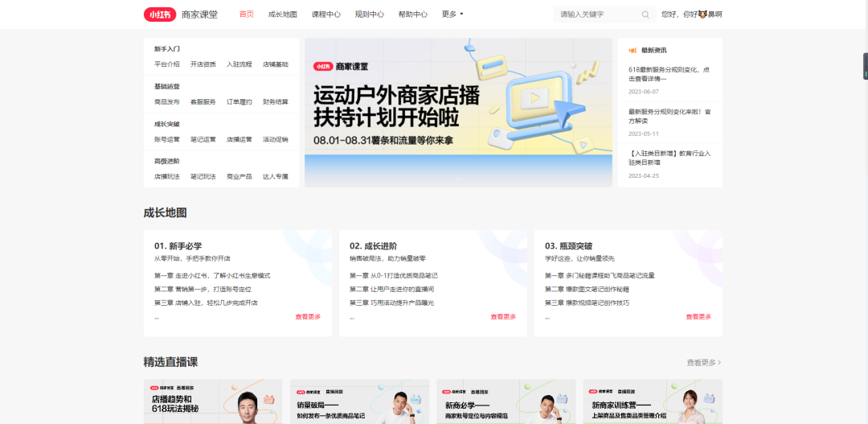
Task: Open the 入驻流程 link
Action: 240,64
